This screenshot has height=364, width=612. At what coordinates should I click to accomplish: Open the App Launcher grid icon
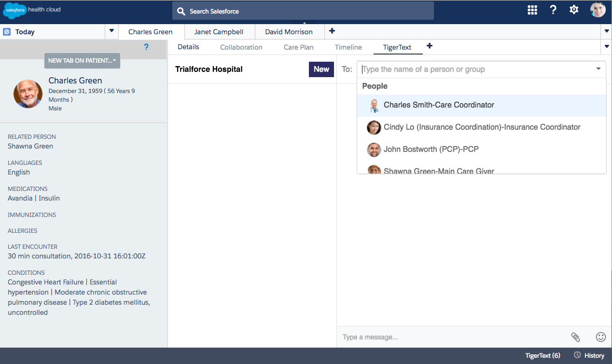pyautogui.click(x=532, y=9)
